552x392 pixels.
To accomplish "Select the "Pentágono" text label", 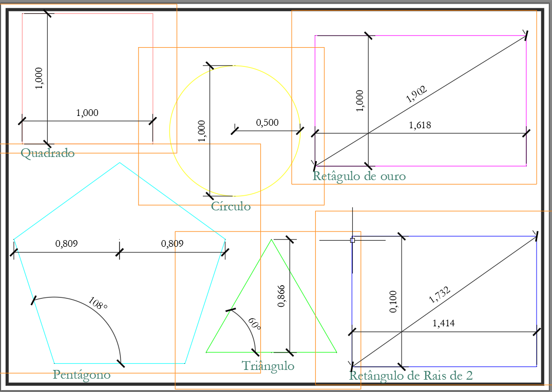I will (82, 375).
